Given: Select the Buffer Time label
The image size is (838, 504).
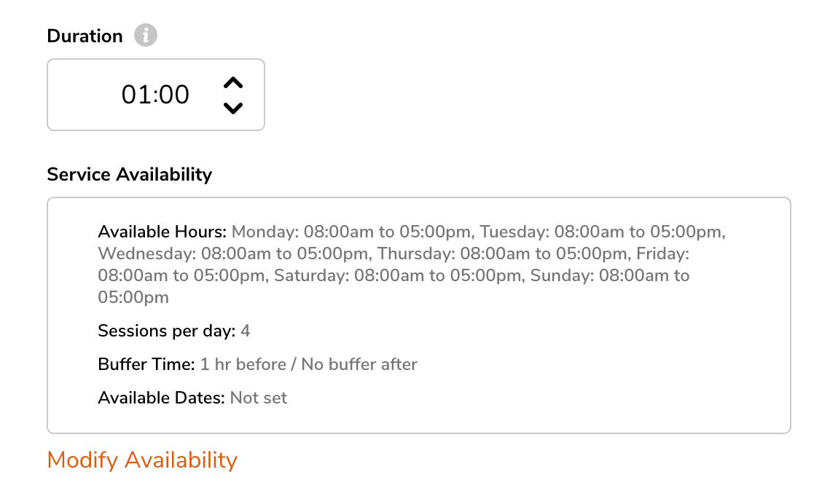Looking at the screenshot, I should (x=146, y=364).
